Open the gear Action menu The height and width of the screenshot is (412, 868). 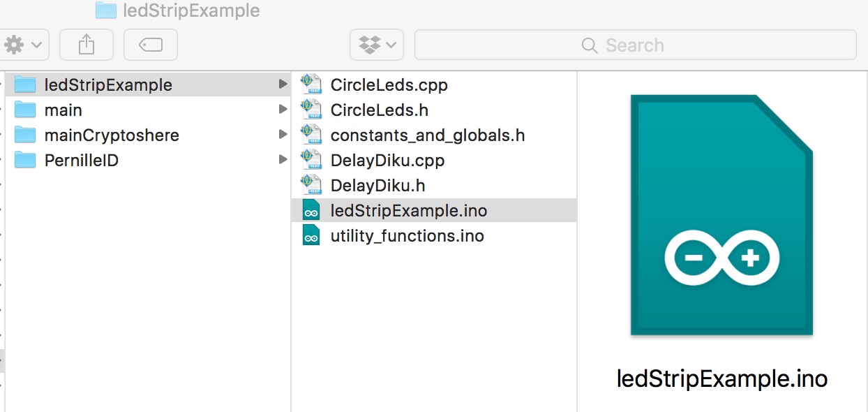click(x=23, y=45)
